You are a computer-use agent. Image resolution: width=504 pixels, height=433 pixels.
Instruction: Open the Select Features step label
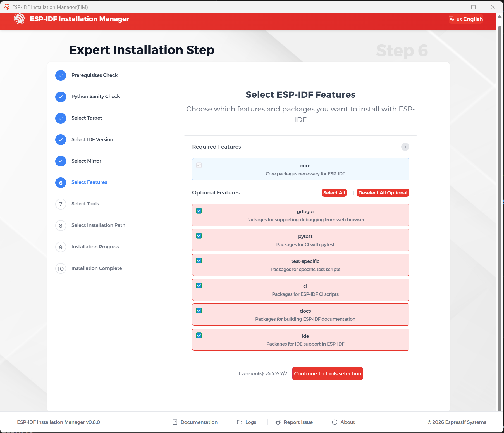coord(89,182)
